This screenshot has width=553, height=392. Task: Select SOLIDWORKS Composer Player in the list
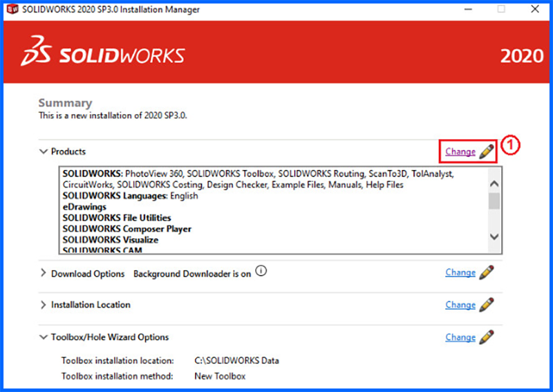127,229
